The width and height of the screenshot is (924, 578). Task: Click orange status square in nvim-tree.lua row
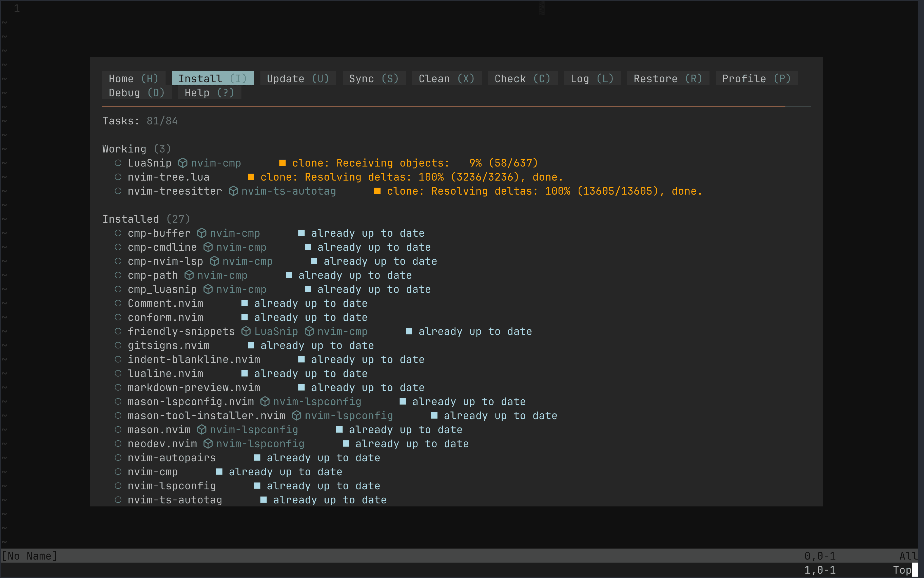(x=251, y=177)
